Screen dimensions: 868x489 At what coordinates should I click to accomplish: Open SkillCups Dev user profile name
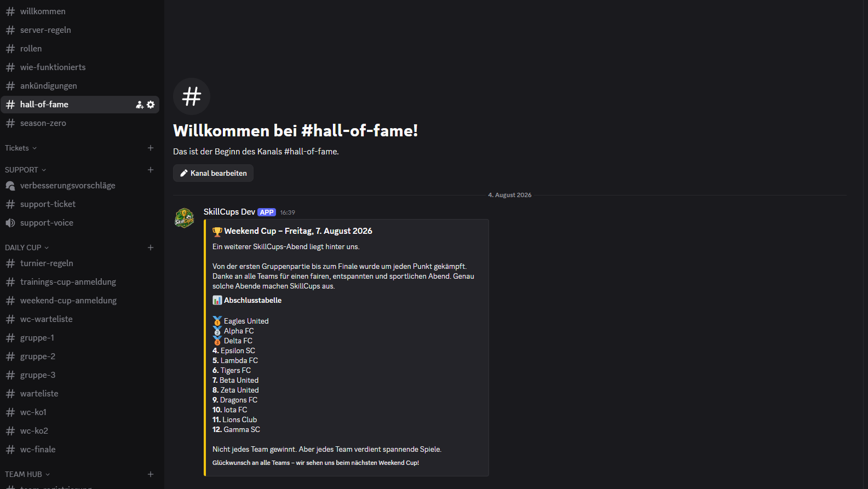(229, 212)
